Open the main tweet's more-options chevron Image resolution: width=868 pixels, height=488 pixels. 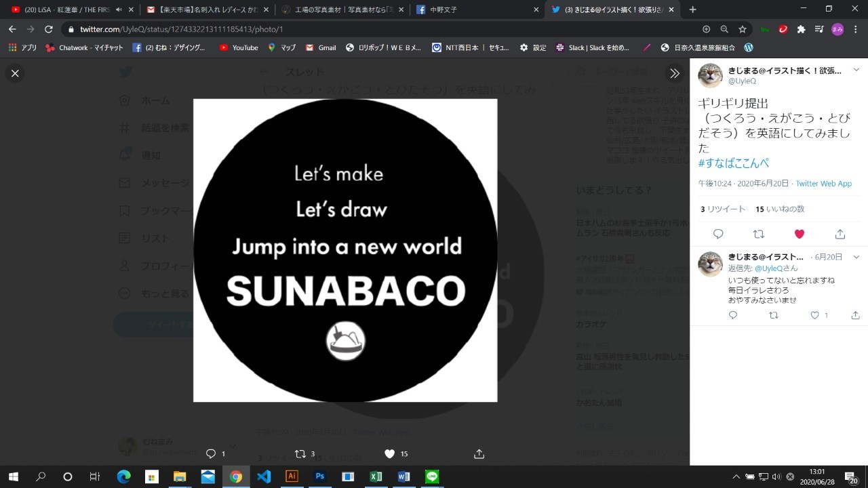(856, 70)
